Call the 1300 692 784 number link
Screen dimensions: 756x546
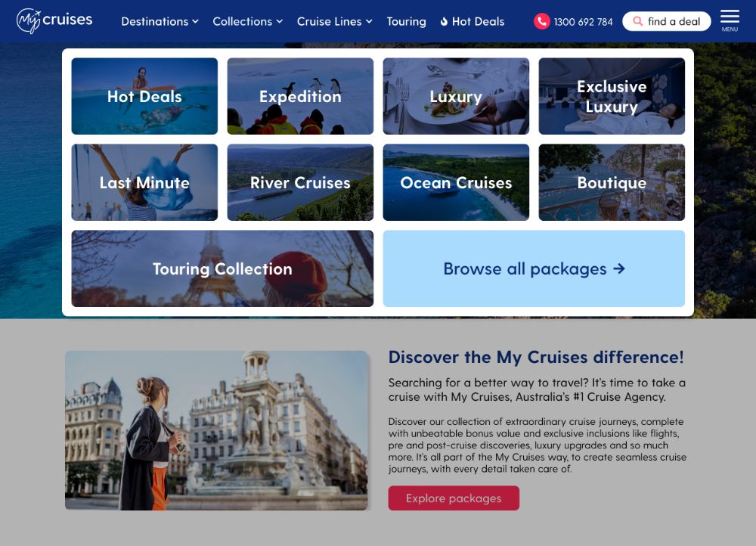click(582, 22)
